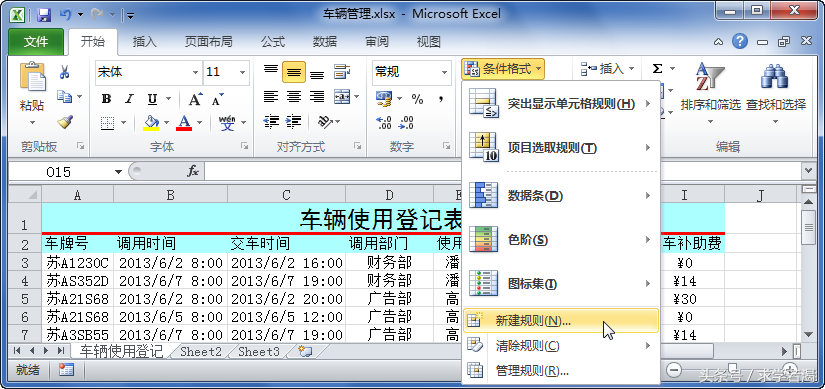Apply percent style
This screenshot has width=825, height=389.
click(417, 99)
